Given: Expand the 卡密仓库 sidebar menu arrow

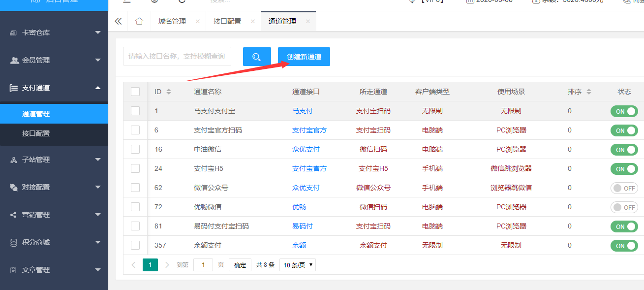Looking at the screenshot, I should pos(98,32).
